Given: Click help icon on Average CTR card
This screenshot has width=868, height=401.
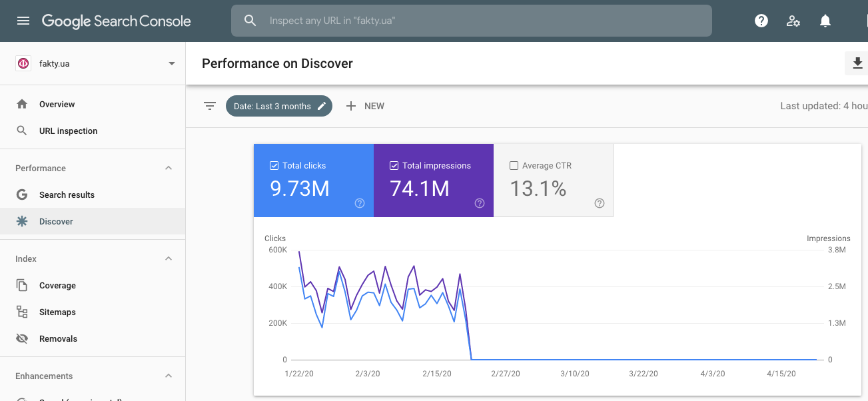Looking at the screenshot, I should coord(600,203).
